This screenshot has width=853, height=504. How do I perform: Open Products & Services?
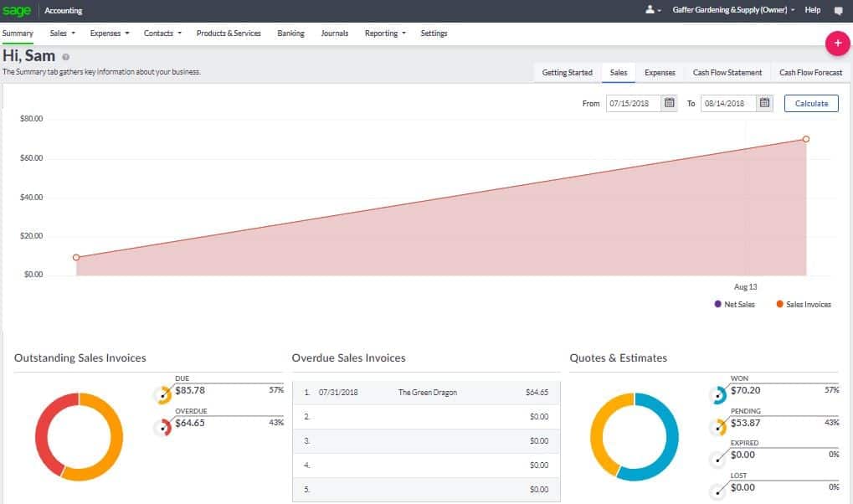(229, 33)
